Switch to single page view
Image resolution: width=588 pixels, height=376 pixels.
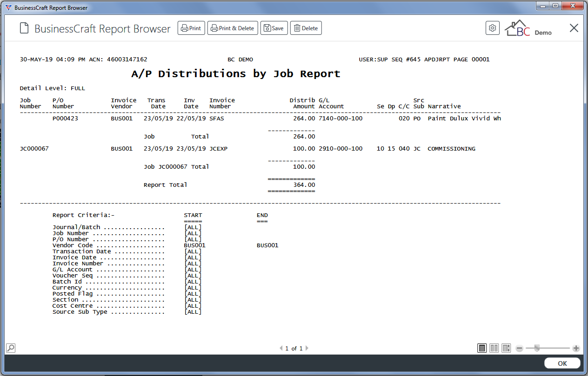482,348
